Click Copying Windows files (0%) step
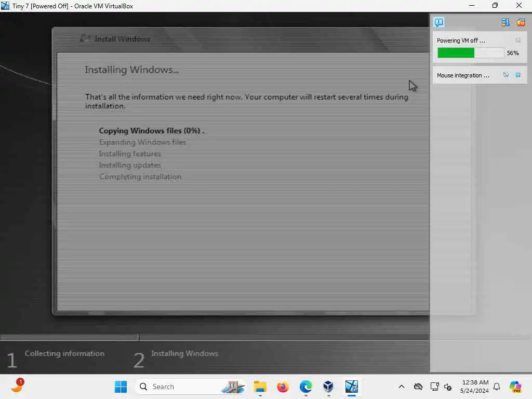The image size is (532, 399). (x=151, y=130)
